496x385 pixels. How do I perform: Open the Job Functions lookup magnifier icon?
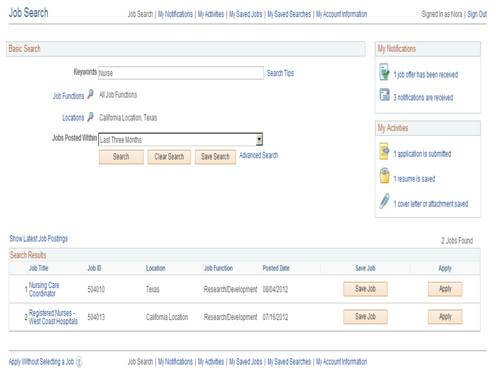(x=90, y=95)
